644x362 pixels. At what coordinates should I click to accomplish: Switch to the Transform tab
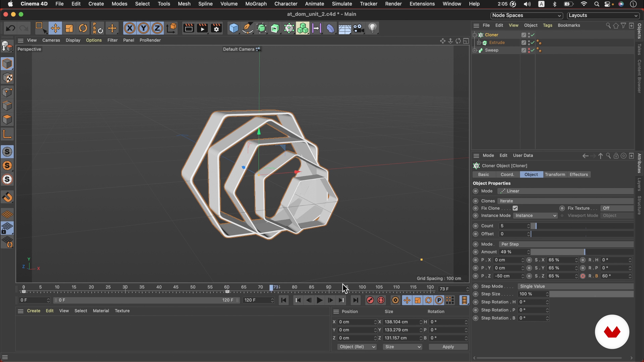555,175
